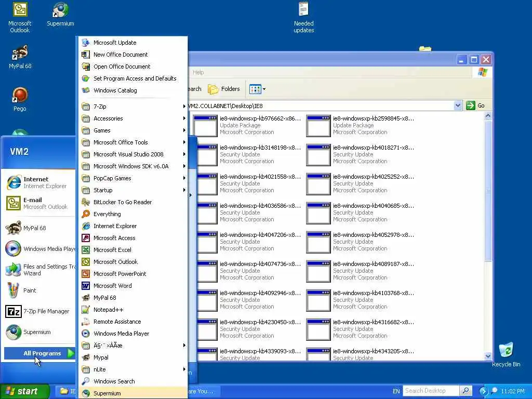This screenshot has width=532, height=399.
Task: Click the All Programs button
Action: point(39,353)
